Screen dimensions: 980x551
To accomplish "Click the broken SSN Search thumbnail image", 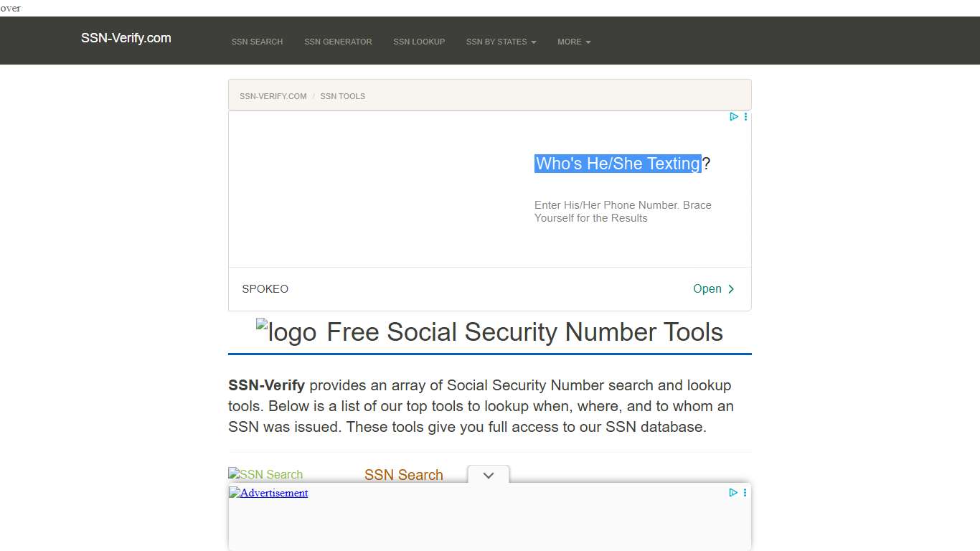I will (x=265, y=474).
